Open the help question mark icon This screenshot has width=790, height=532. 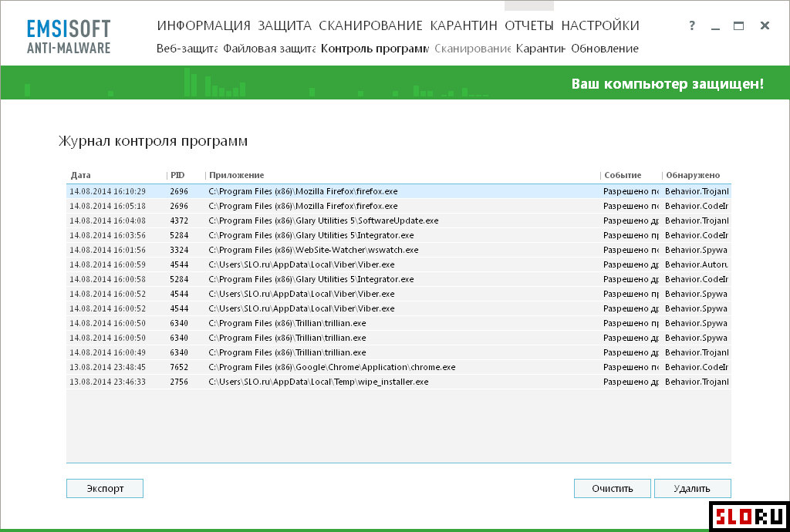tap(692, 25)
